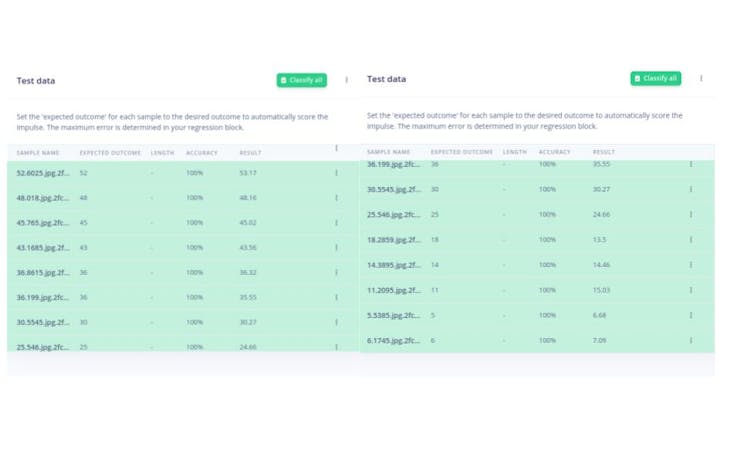Open row options for 48.018.jpg sample
Image resolution: width=740 pixels, height=463 pixels.
pyautogui.click(x=336, y=198)
